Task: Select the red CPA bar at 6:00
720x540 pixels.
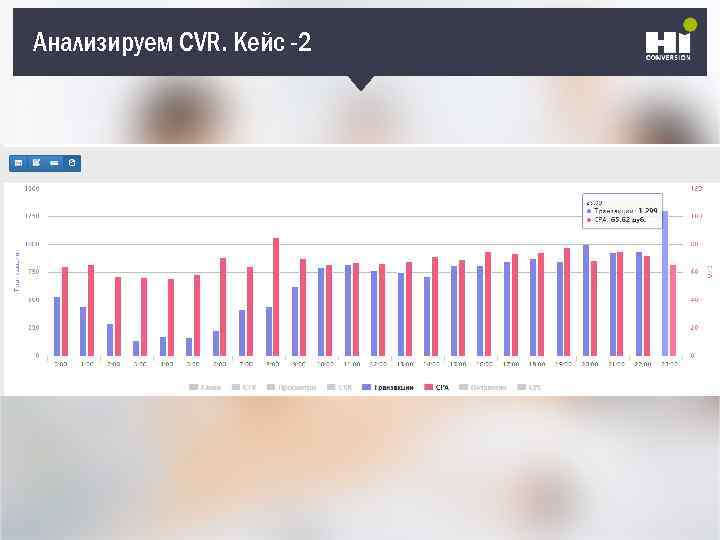Action: 223,307
